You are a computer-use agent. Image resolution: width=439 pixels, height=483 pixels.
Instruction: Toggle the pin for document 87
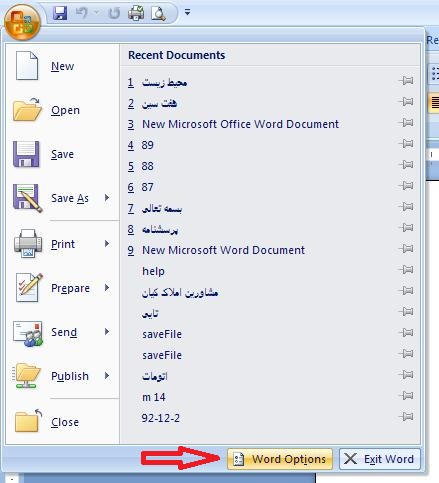406,185
